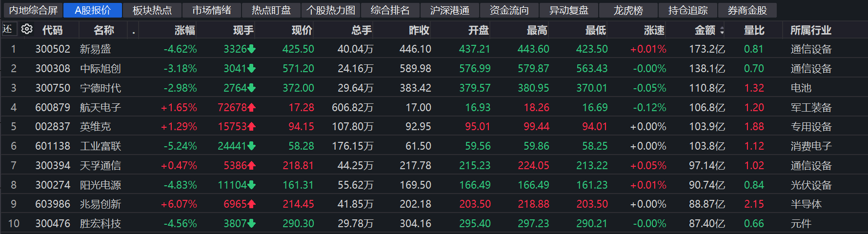Click stock code 300308
The image size is (868, 234).
point(53,69)
